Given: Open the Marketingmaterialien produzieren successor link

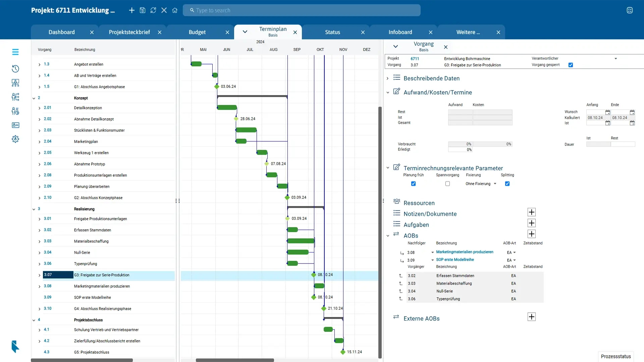Looking at the screenshot, I should [465, 252].
